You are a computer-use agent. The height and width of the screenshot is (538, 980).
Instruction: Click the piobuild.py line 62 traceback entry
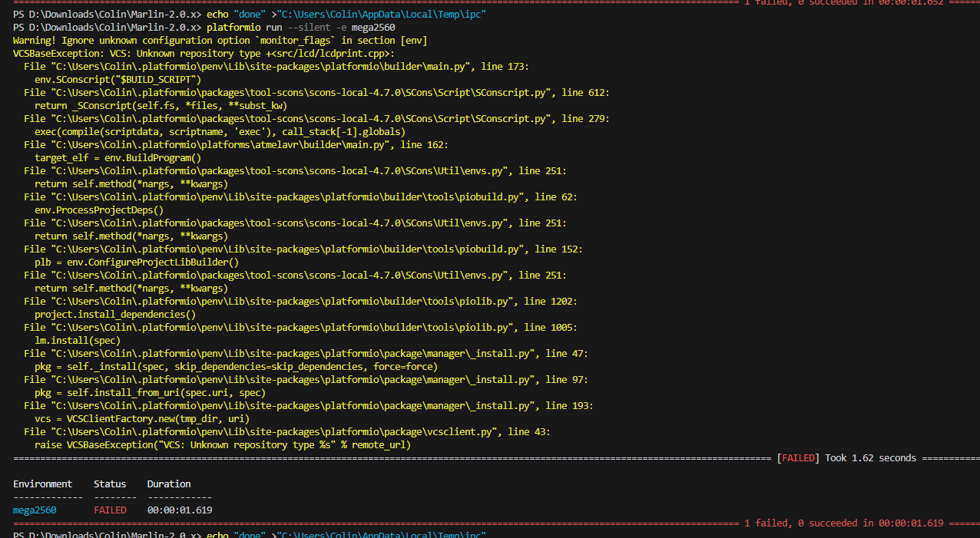(x=300, y=196)
